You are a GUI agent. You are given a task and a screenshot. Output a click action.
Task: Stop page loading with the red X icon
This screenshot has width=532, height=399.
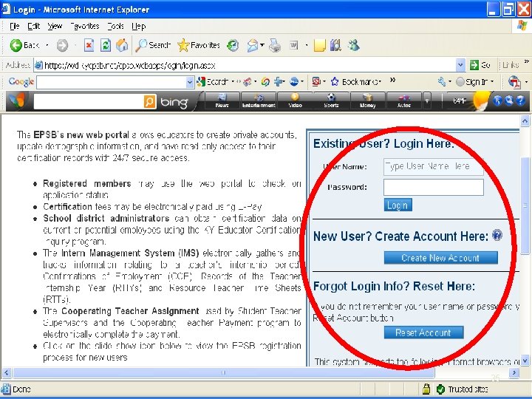click(89, 45)
